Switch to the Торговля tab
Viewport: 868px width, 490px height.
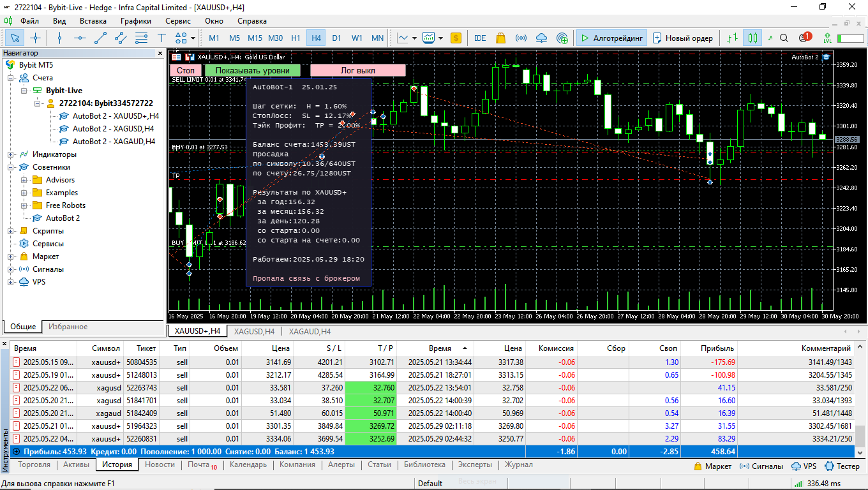click(34, 464)
